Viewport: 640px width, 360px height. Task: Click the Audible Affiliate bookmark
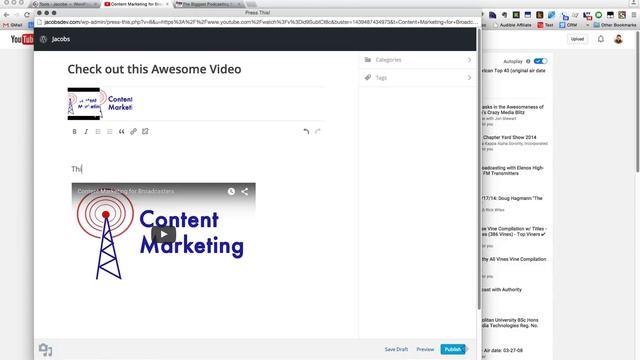pos(512,25)
